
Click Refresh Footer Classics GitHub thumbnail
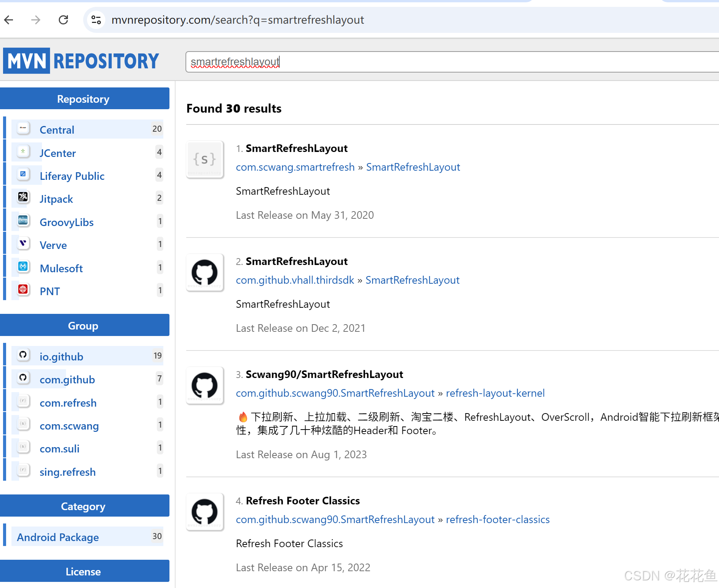point(205,512)
